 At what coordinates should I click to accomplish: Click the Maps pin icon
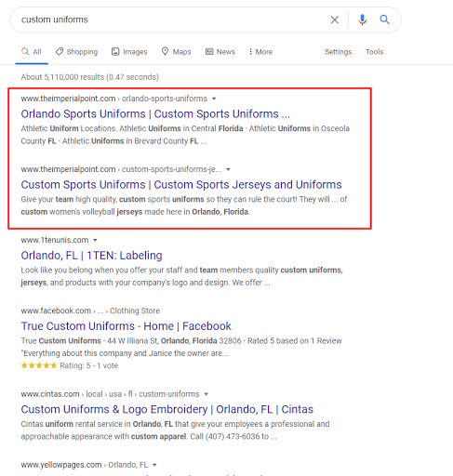(x=165, y=51)
